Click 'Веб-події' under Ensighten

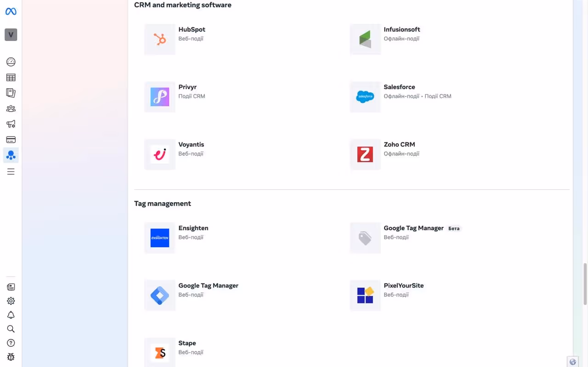point(191,237)
